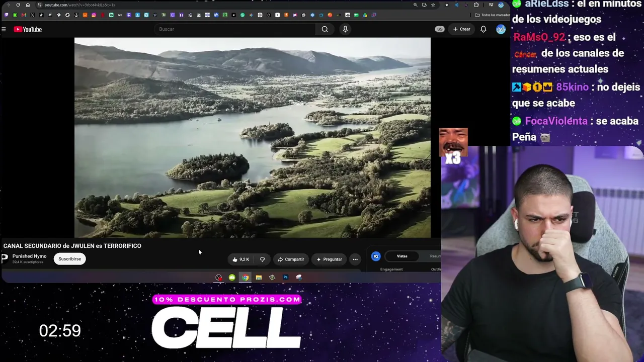
Task: Switch to Chrome in the taskbar
Action: click(x=245, y=278)
